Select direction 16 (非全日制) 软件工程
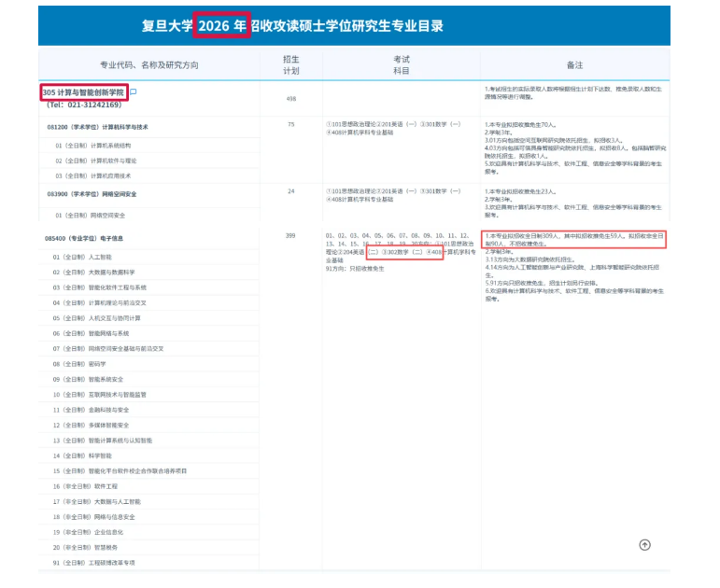This screenshot has width=720, height=588. tap(85, 486)
